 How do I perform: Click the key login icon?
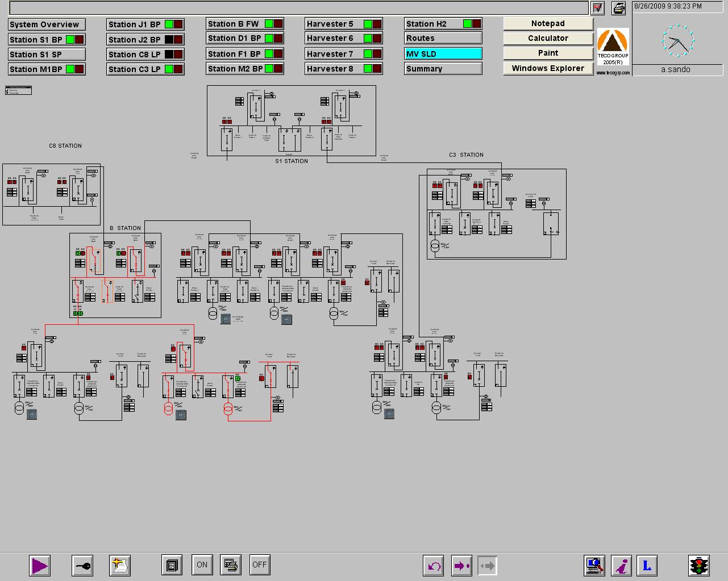[83, 566]
